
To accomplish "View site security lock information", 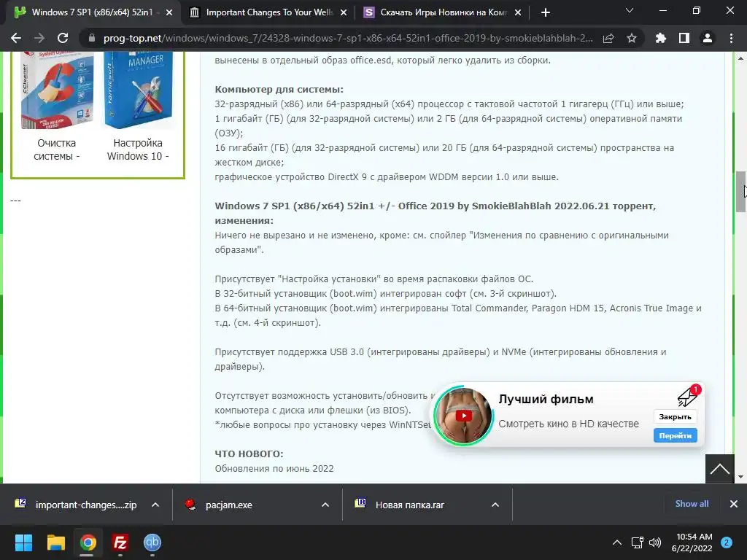I will (x=92, y=38).
